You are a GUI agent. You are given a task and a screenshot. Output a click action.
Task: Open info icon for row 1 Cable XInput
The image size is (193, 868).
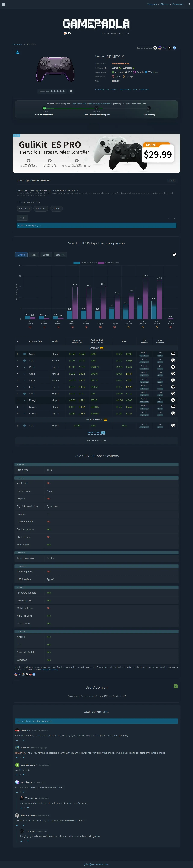tap(24, 354)
